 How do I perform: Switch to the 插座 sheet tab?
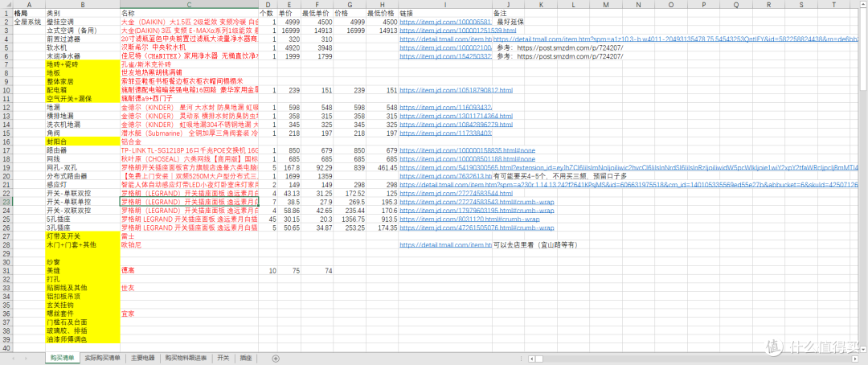coord(247,359)
